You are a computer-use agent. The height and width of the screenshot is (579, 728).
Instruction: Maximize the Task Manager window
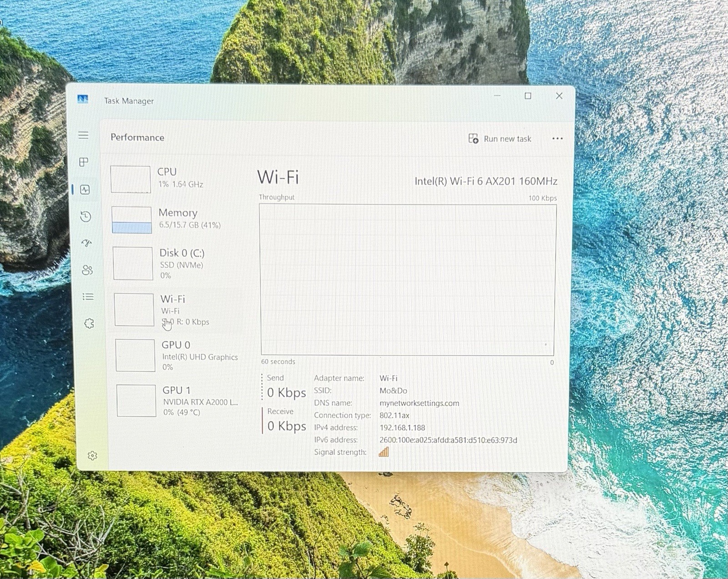click(528, 96)
